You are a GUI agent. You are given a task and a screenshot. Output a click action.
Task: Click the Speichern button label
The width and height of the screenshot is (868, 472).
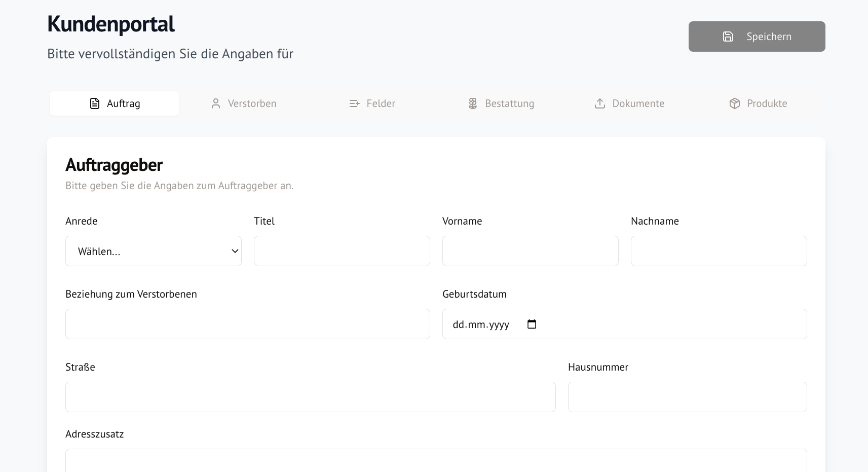point(769,37)
